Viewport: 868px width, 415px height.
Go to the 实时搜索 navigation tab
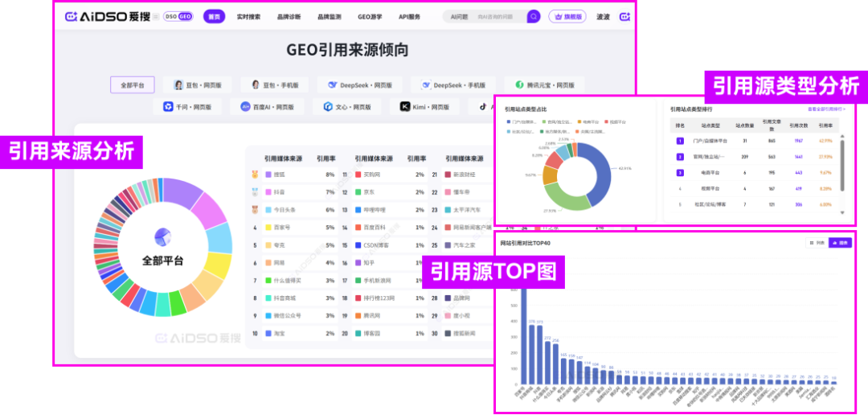[x=248, y=16]
